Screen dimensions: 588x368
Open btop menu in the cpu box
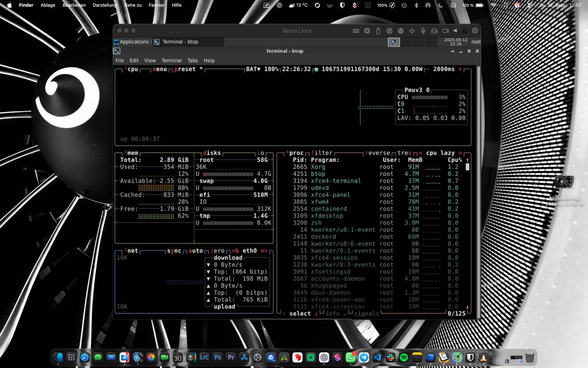click(160, 69)
